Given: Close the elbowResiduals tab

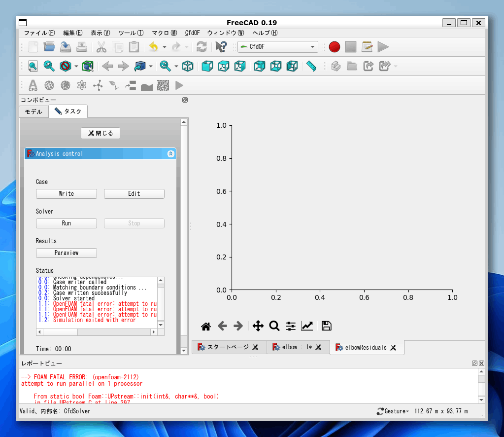Looking at the screenshot, I should [x=393, y=348].
